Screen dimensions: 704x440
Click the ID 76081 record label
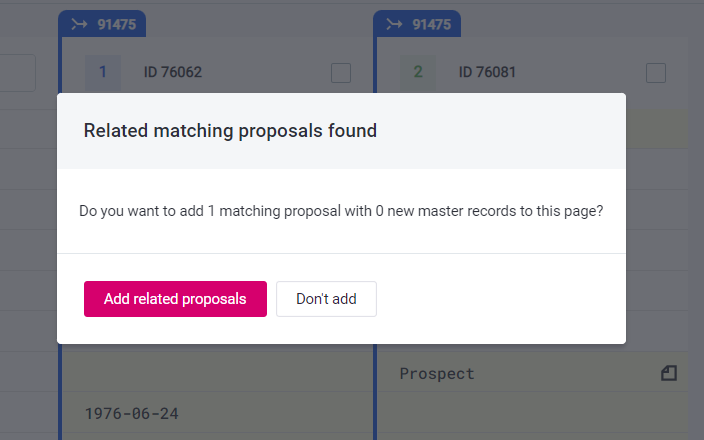tap(487, 72)
